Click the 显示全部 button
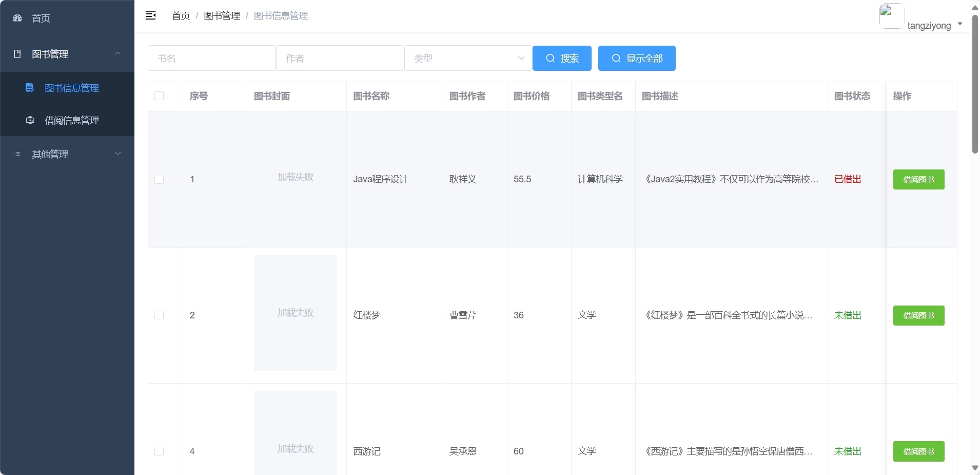 (637, 58)
